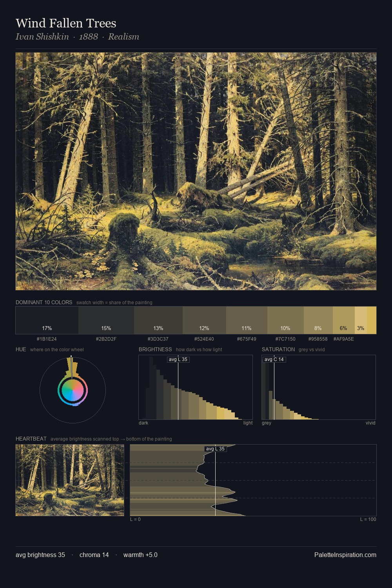This screenshot has height=588, width=392.
Task: Choose the 8% tan swatch
Action: (x=318, y=320)
